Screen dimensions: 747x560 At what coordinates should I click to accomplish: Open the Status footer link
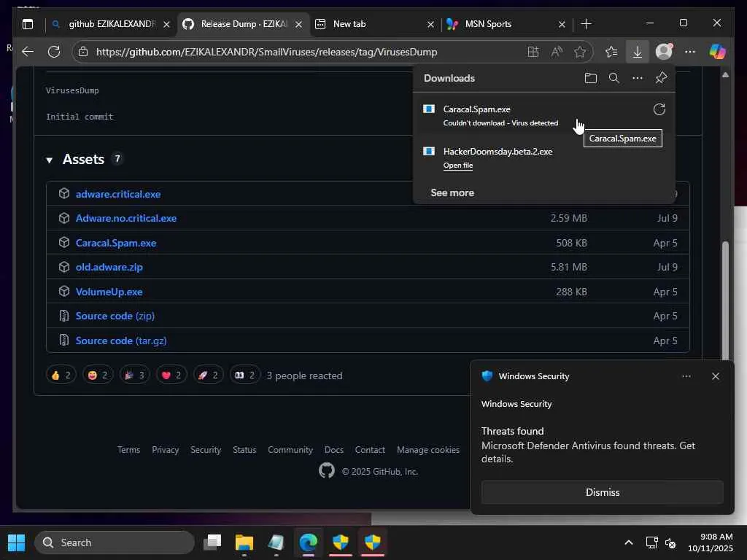point(244,449)
